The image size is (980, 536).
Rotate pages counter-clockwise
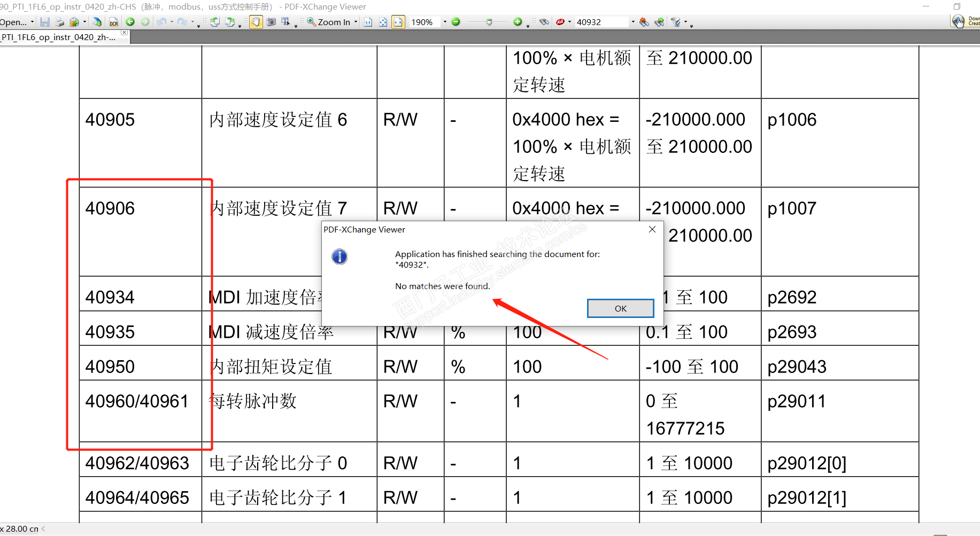coord(215,22)
